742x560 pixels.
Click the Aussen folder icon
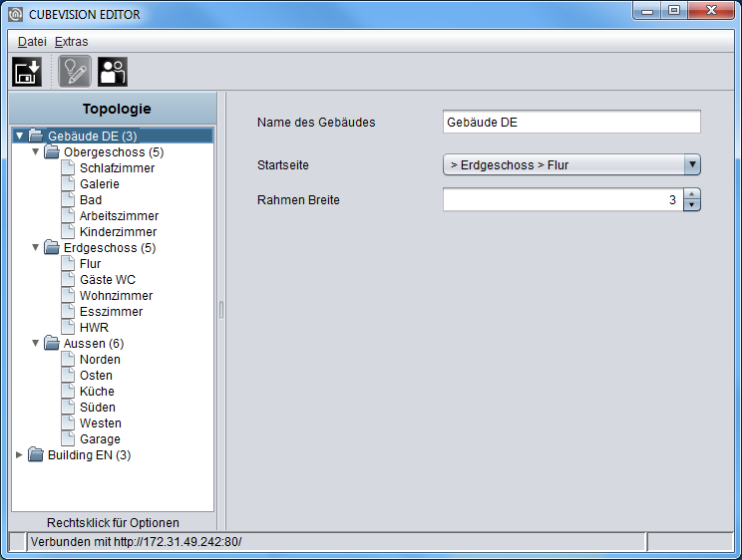[52, 343]
